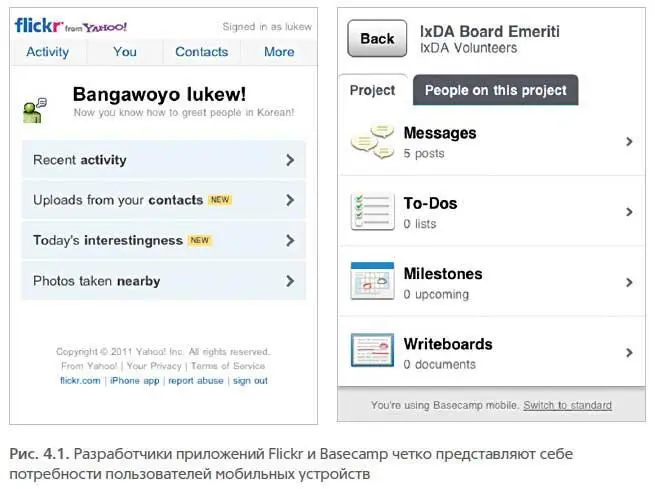This screenshot has height=489, width=655.
Task: Click the Messages speech bubbles icon
Action: (372, 142)
